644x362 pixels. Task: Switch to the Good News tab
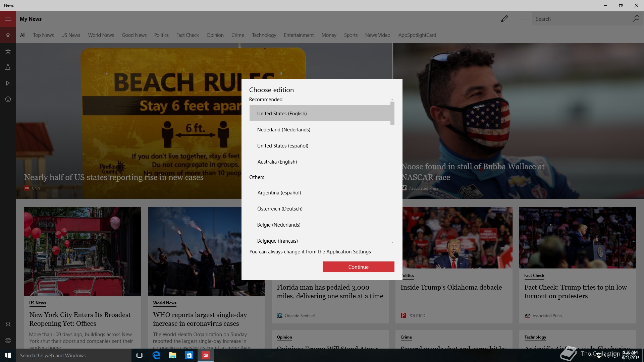(134, 35)
